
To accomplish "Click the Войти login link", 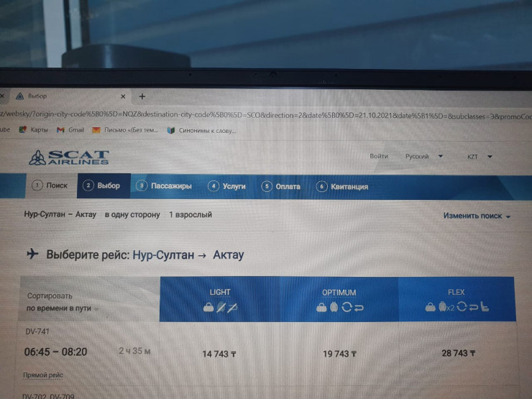I will click(x=379, y=156).
